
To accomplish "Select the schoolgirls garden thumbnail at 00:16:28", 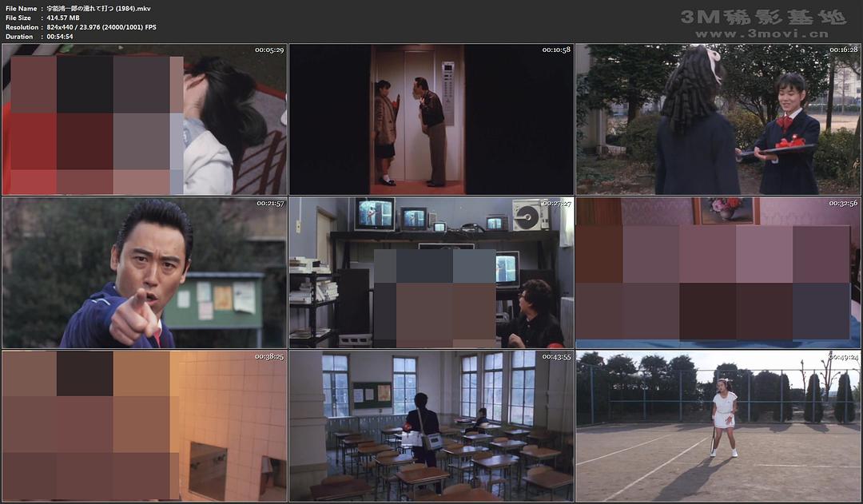I will [x=719, y=120].
